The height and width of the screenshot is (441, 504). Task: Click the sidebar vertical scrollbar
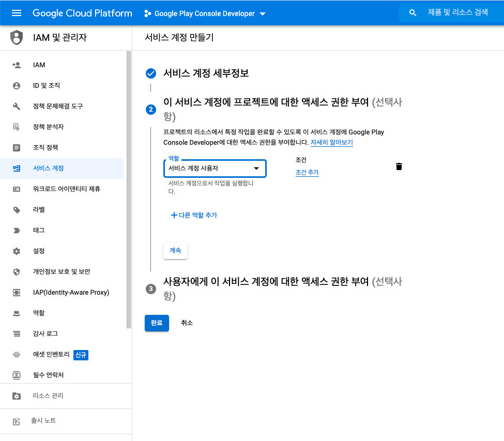click(129, 190)
